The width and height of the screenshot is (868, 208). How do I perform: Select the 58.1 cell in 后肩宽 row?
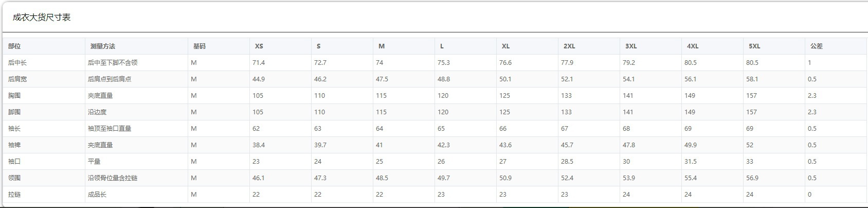(x=752, y=79)
